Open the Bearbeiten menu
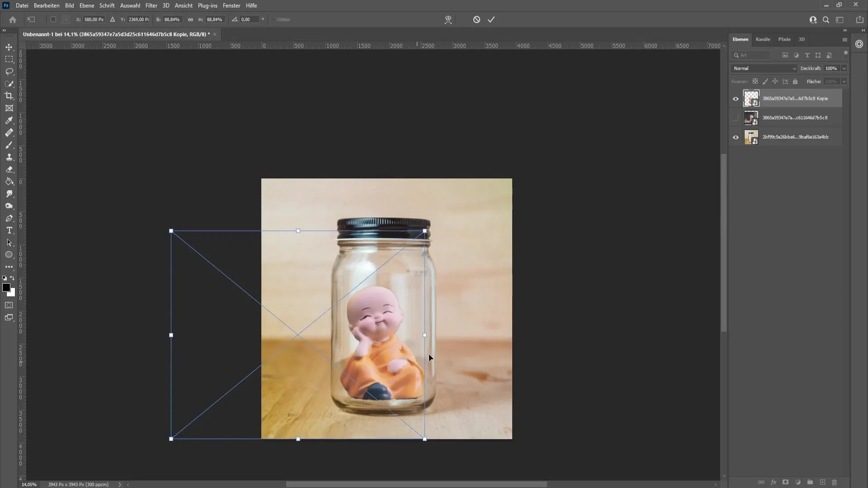This screenshot has width=868, height=488. pos(46,5)
